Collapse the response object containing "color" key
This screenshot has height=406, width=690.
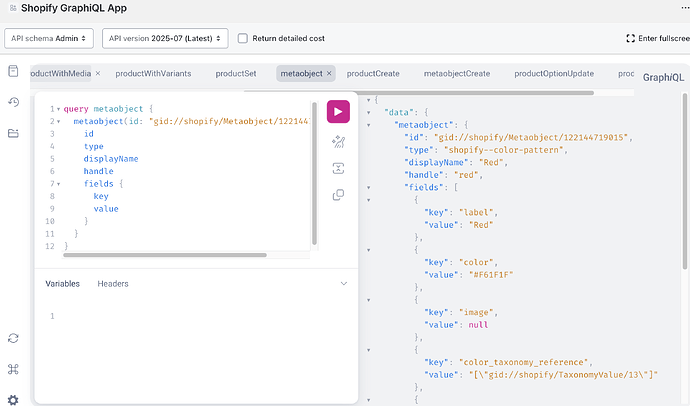369,250
